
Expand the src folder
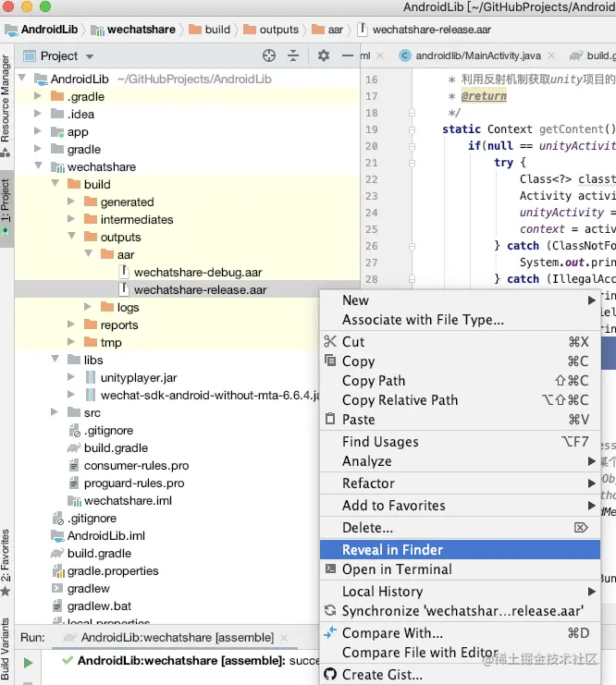[55, 411]
